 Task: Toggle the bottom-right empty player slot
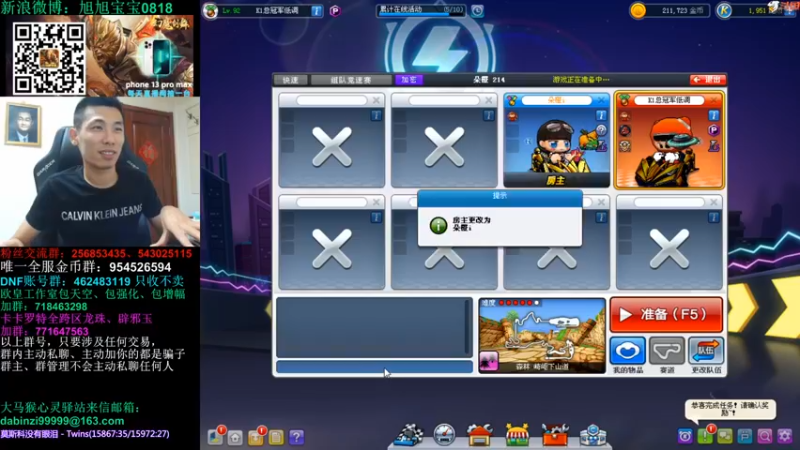click(669, 242)
